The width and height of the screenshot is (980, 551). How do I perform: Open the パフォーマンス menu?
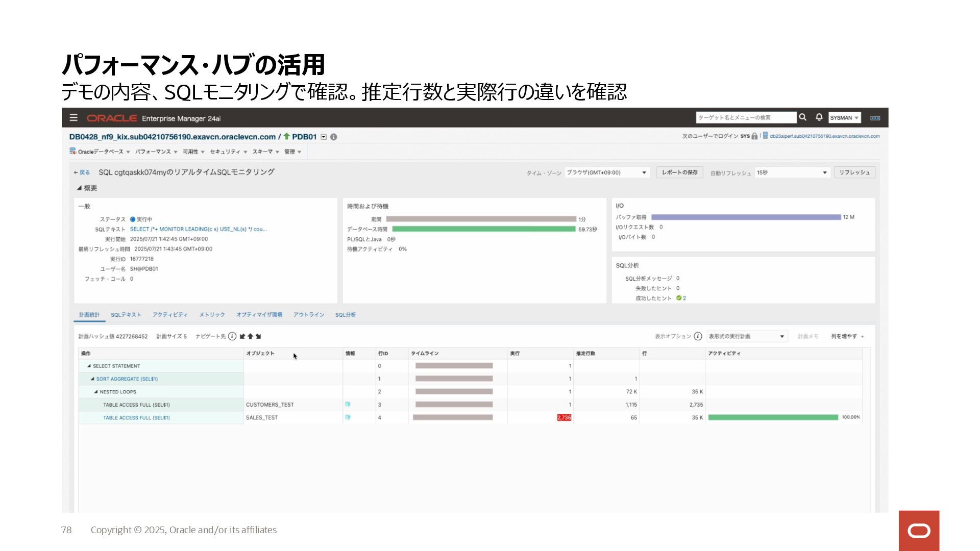coord(156,152)
